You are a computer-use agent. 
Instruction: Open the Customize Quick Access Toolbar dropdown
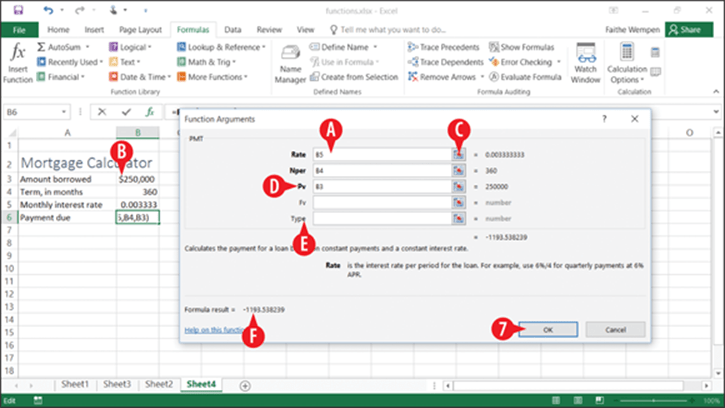[x=145, y=10]
